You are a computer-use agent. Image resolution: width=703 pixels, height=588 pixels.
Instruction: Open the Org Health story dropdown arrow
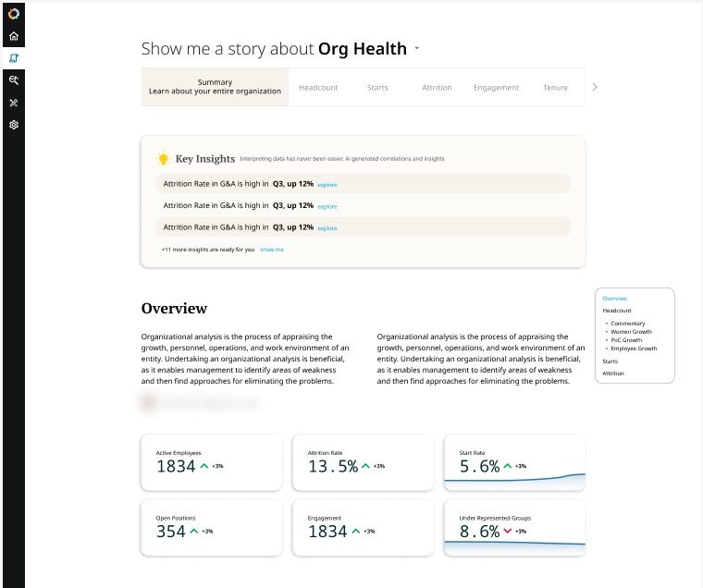click(417, 48)
